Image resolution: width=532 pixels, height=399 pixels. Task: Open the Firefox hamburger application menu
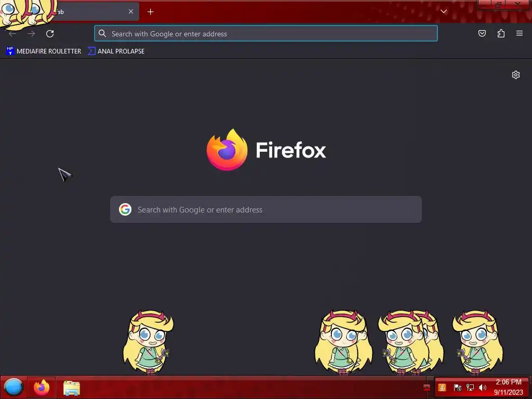click(x=520, y=33)
